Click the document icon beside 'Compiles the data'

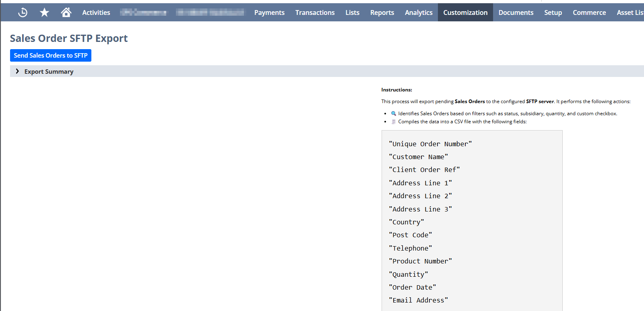point(394,122)
